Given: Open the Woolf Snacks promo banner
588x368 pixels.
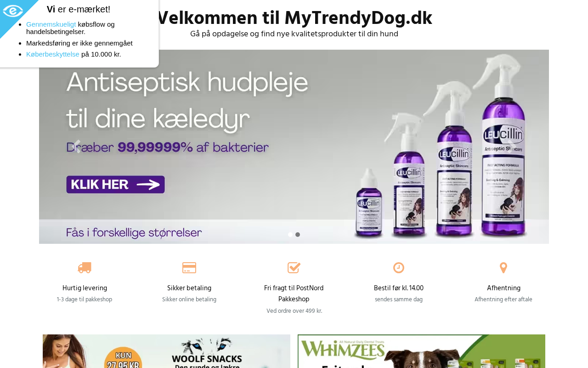Looking at the screenshot, I should tap(166, 351).
